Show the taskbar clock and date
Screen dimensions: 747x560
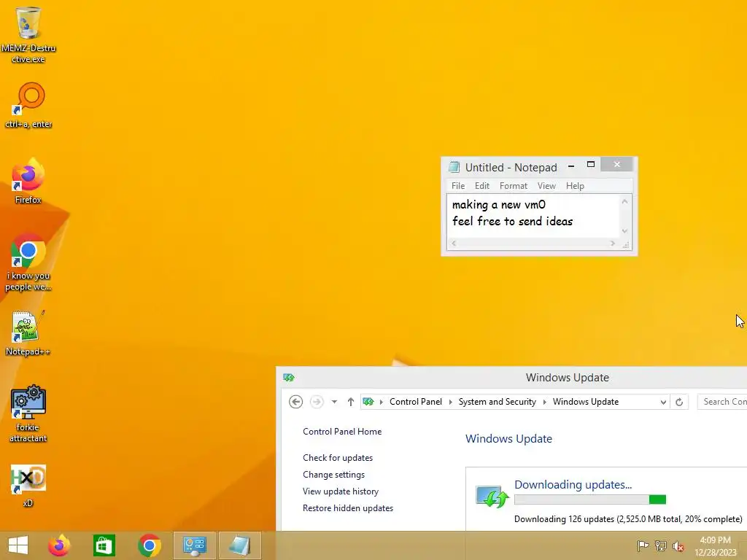point(715,546)
